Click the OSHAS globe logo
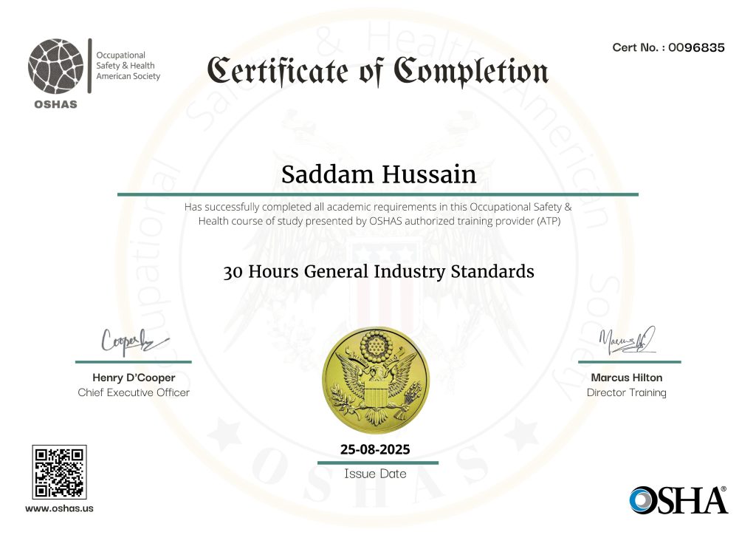756x535 pixels. [x=53, y=65]
